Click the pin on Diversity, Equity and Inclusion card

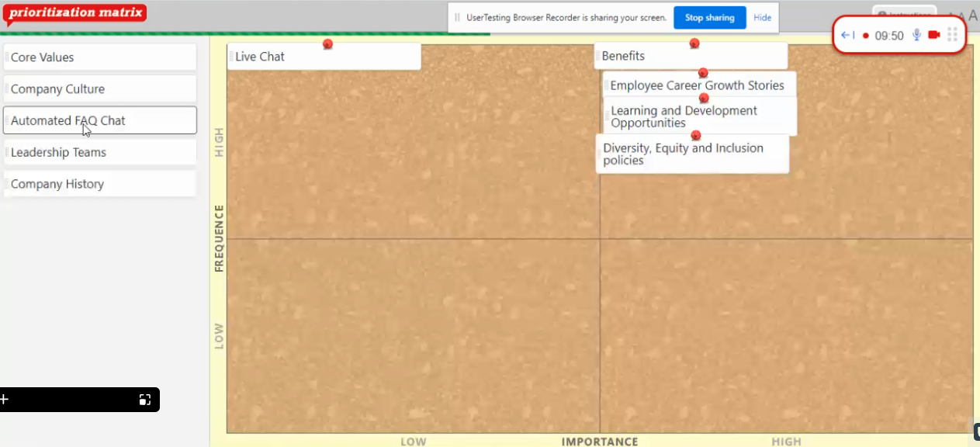point(695,136)
